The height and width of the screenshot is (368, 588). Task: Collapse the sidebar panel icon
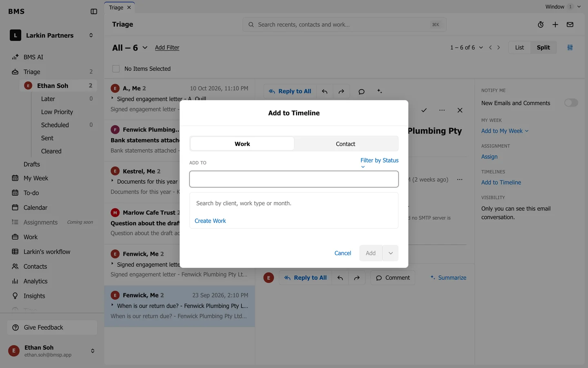[x=94, y=11]
